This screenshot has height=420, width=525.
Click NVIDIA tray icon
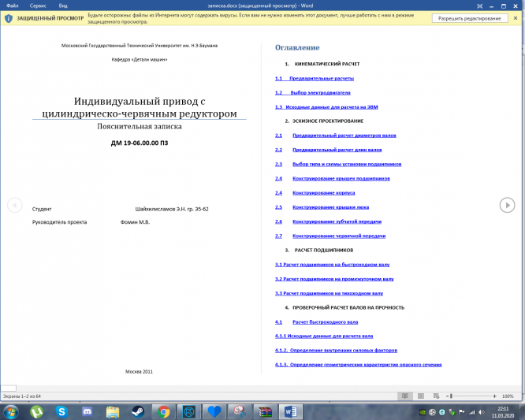423,412
